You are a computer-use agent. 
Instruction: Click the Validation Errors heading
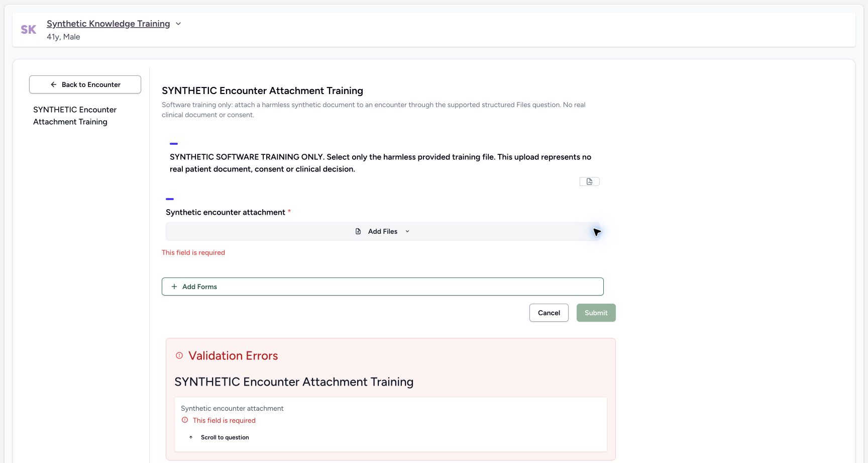coord(233,355)
